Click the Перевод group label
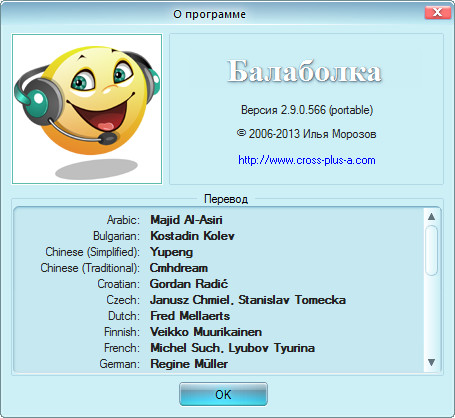 coord(226,199)
